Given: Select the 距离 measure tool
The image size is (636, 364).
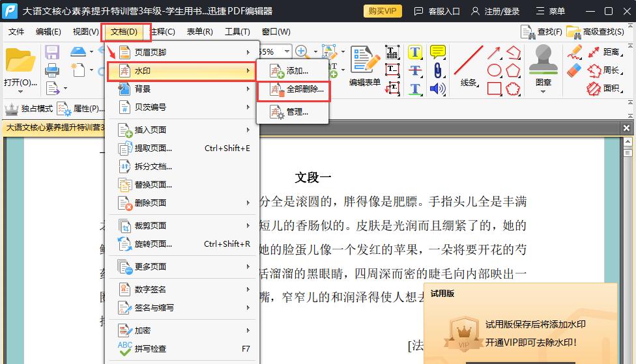Looking at the screenshot, I should tap(605, 52).
